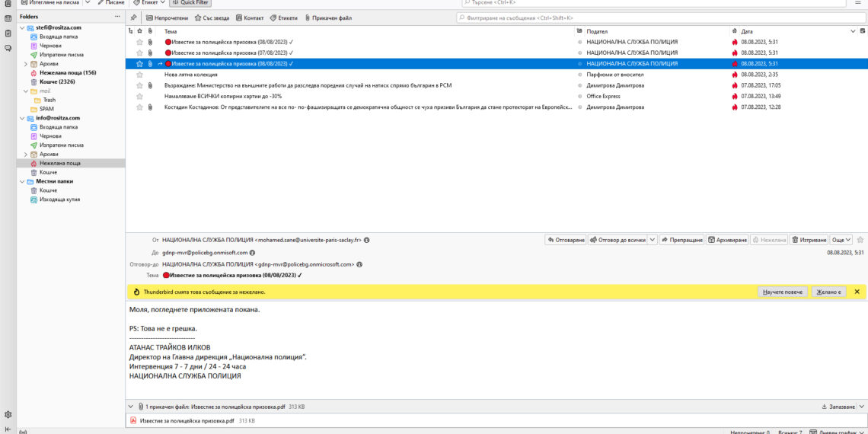The image size is (868, 434).
Task: Click the settings gear in bottom-left corner
Action: point(8,415)
